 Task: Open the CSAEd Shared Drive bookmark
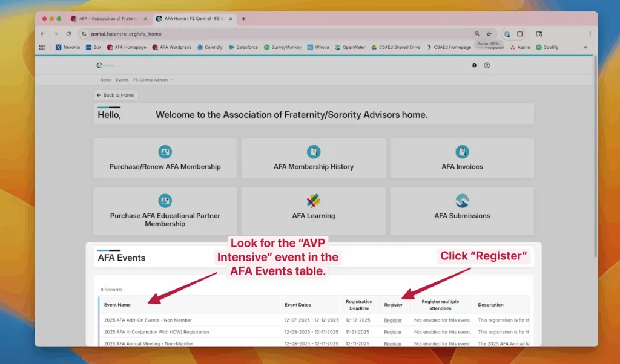(x=396, y=47)
